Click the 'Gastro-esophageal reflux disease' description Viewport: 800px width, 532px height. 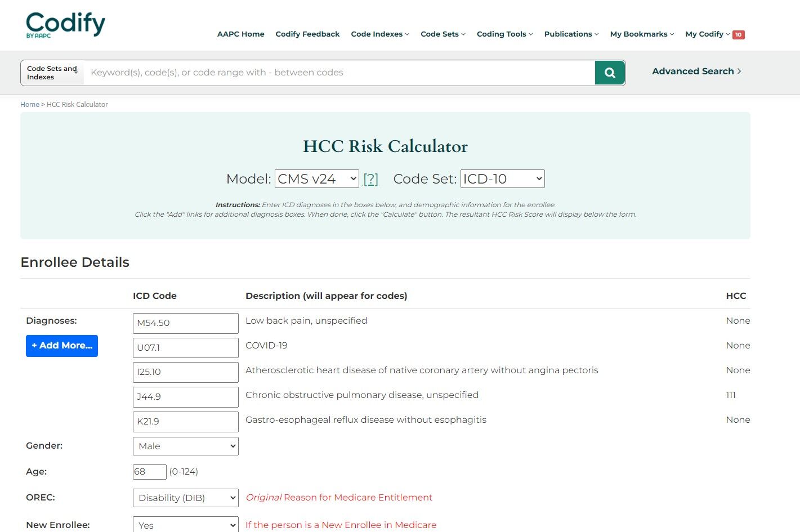pyautogui.click(x=366, y=420)
